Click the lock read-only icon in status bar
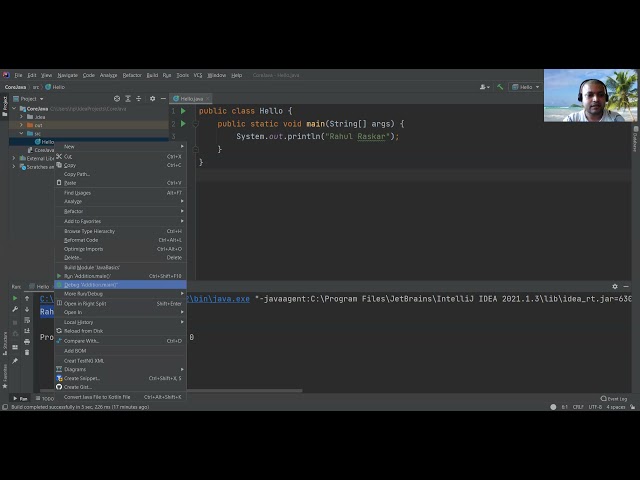The height and width of the screenshot is (480, 640). click(632, 407)
